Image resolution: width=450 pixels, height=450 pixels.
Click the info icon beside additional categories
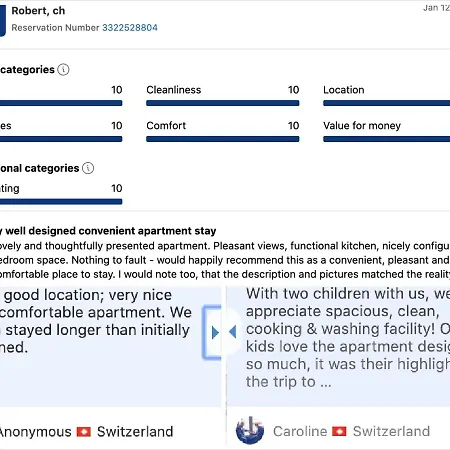click(88, 168)
